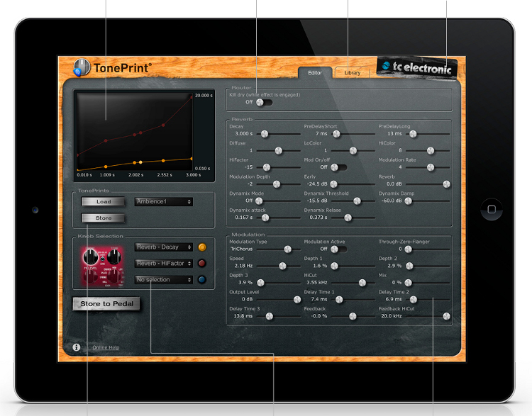532x416 pixels.
Task: Click the orange curve point at 2.552 s
Action: tap(164, 161)
